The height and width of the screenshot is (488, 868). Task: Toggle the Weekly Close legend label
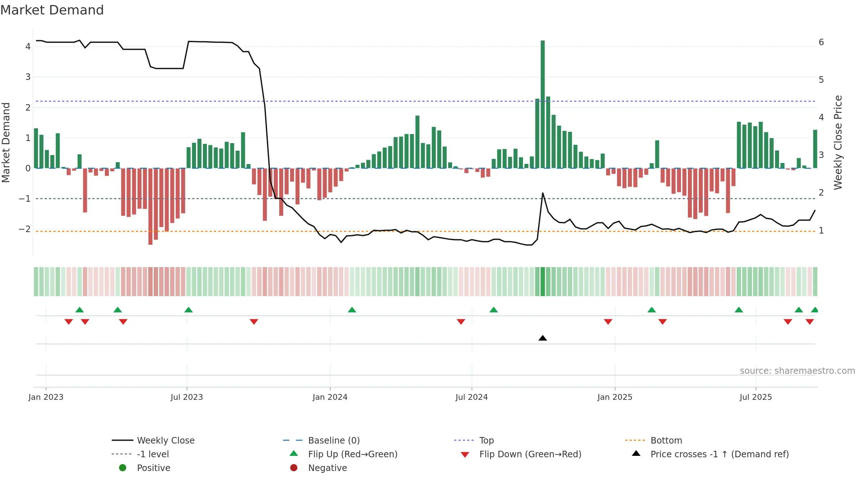(x=166, y=440)
